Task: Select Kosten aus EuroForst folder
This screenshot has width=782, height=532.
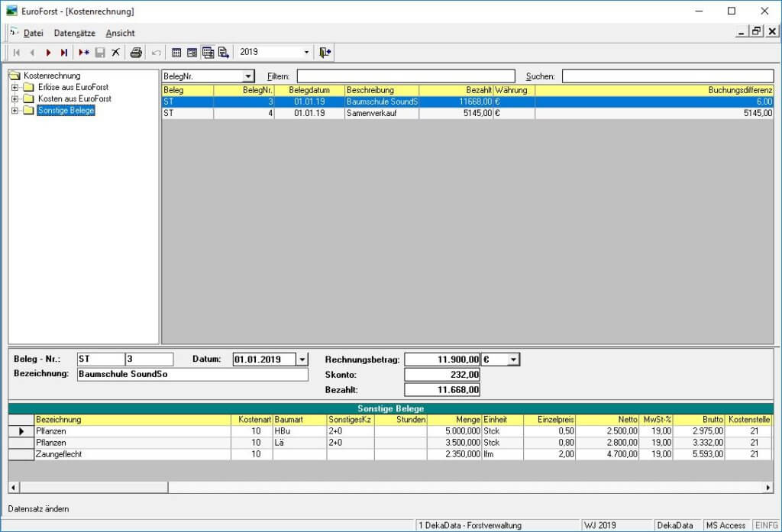Action: [74, 98]
